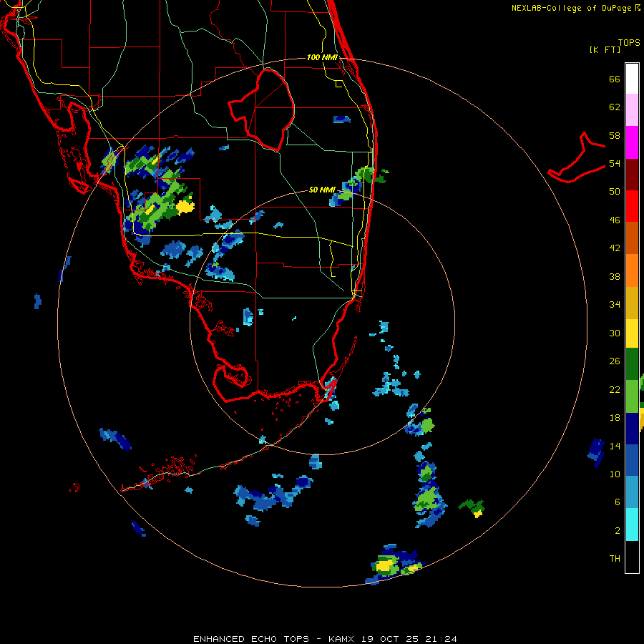Viewport: 644px width, 644px height.
Task: Select the black TH legend swatch
Action: (632, 557)
